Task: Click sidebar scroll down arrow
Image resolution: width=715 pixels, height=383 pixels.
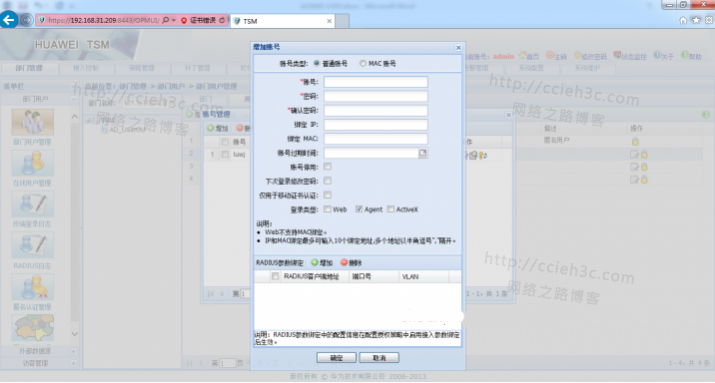Action: pyautogui.click(x=75, y=334)
